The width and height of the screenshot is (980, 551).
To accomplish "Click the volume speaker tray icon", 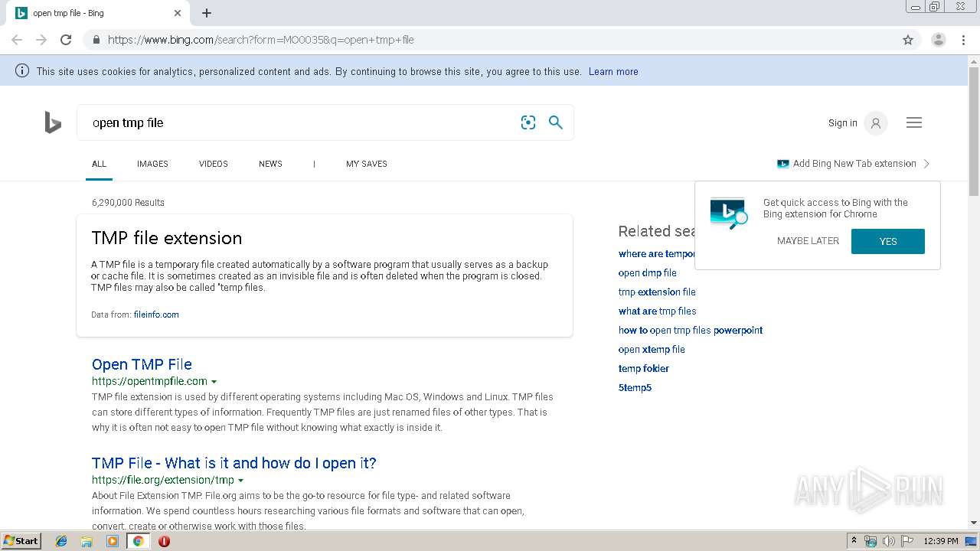I will coord(889,541).
